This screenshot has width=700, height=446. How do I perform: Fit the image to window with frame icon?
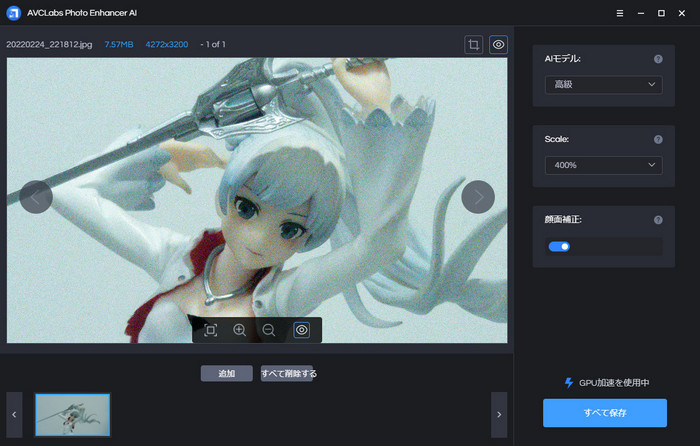coord(211,330)
